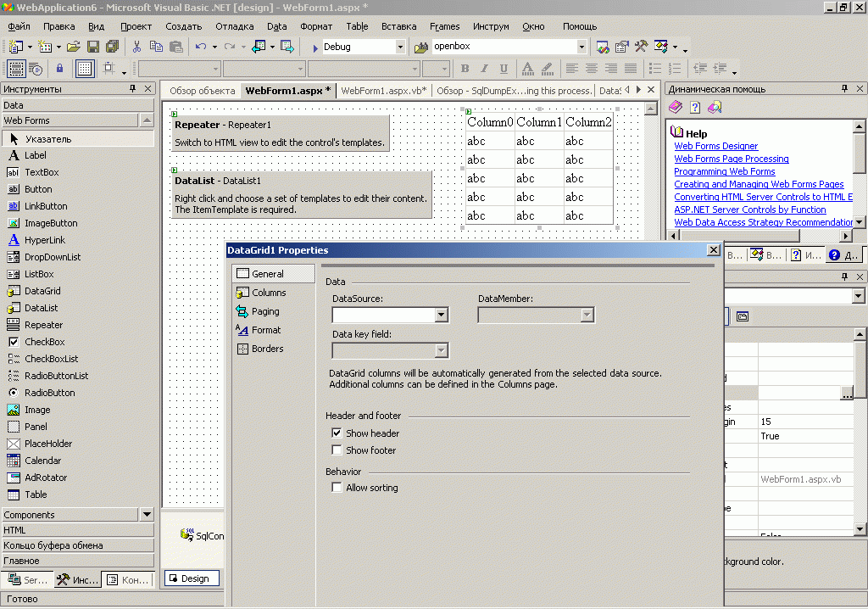Toggle the Allow sorting checkbox
Screen dimensions: 868x609
coord(337,488)
